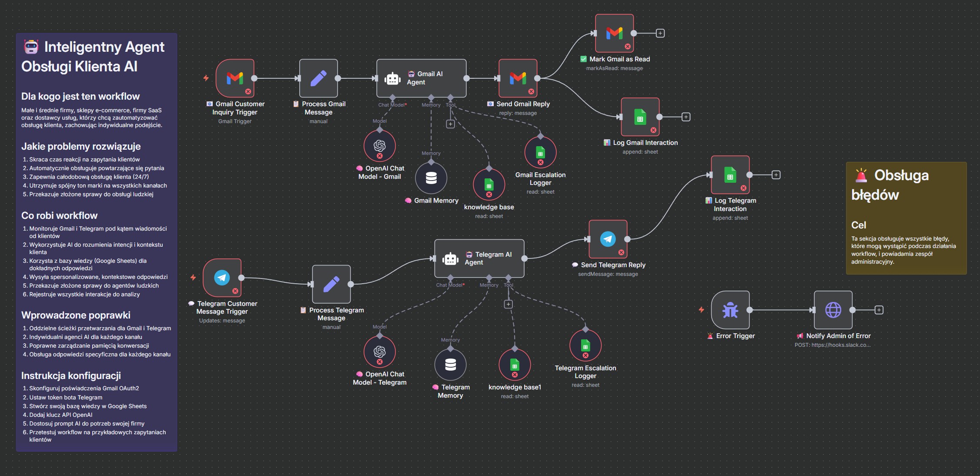The height and width of the screenshot is (476, 980).
Task: Open the Error Trigger node
Action: [730, 310]
